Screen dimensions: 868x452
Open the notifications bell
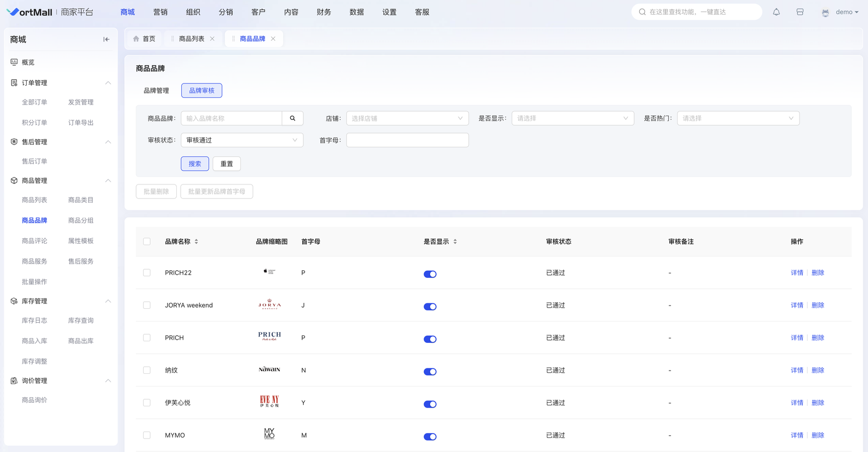pyautogui.click(x=776, y=12)
